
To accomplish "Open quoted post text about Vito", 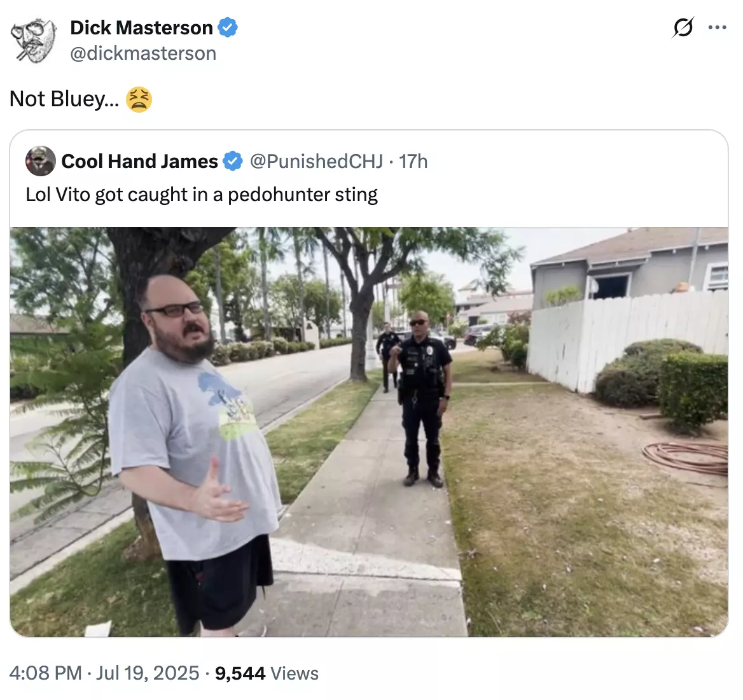I will [202, 195].
